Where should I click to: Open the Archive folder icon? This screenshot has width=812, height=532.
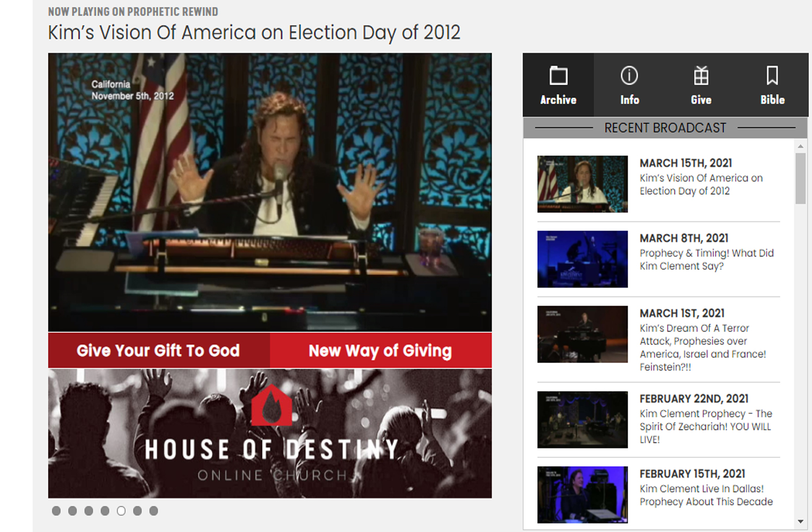click(558, 76)
